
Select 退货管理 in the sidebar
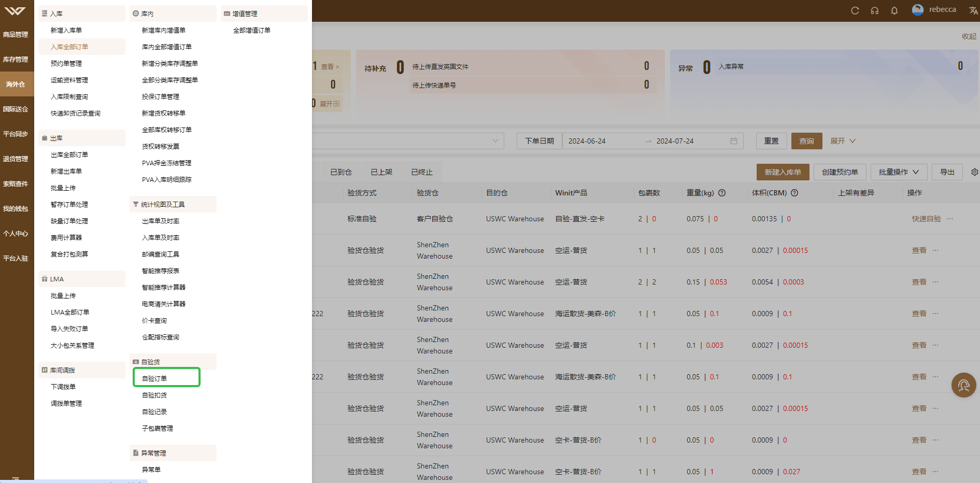pos(16,159)
